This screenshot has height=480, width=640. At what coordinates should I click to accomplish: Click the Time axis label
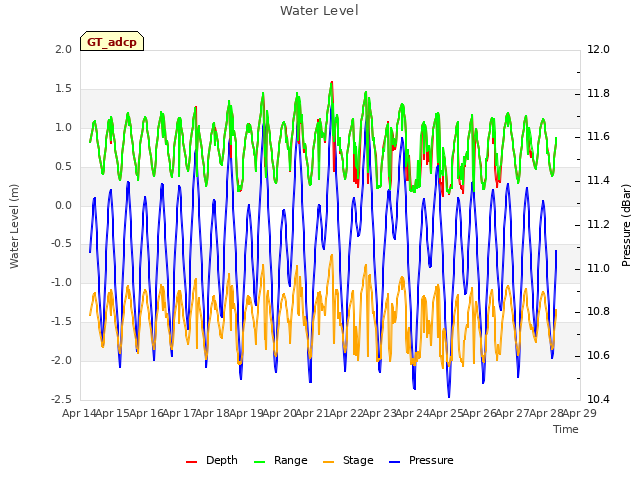(x=566, y=429)
